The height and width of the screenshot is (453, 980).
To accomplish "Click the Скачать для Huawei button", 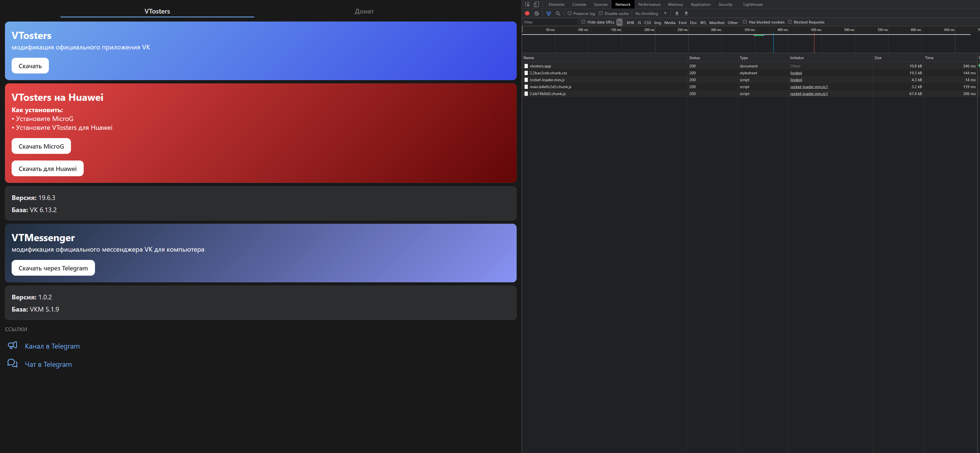I will pos(47,169).
